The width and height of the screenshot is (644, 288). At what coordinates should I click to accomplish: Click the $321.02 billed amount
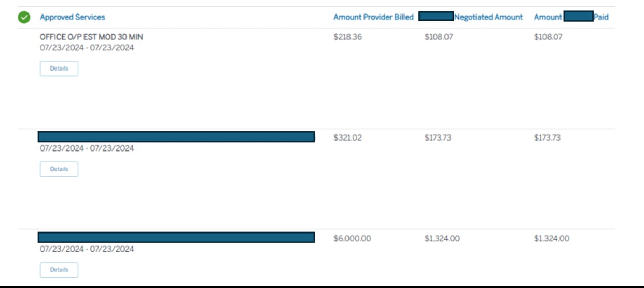pyautogui.click(x=348, y=138)
